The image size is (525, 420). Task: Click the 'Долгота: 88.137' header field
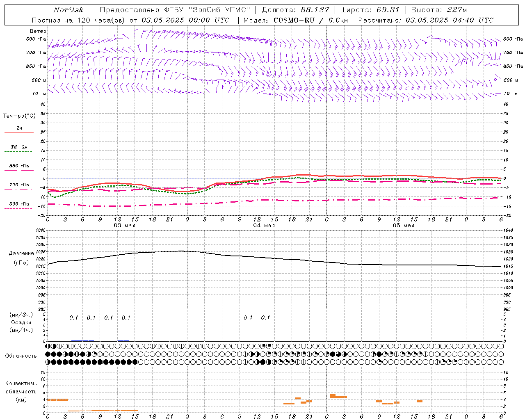pyautogui.click(x=295, y=10)
